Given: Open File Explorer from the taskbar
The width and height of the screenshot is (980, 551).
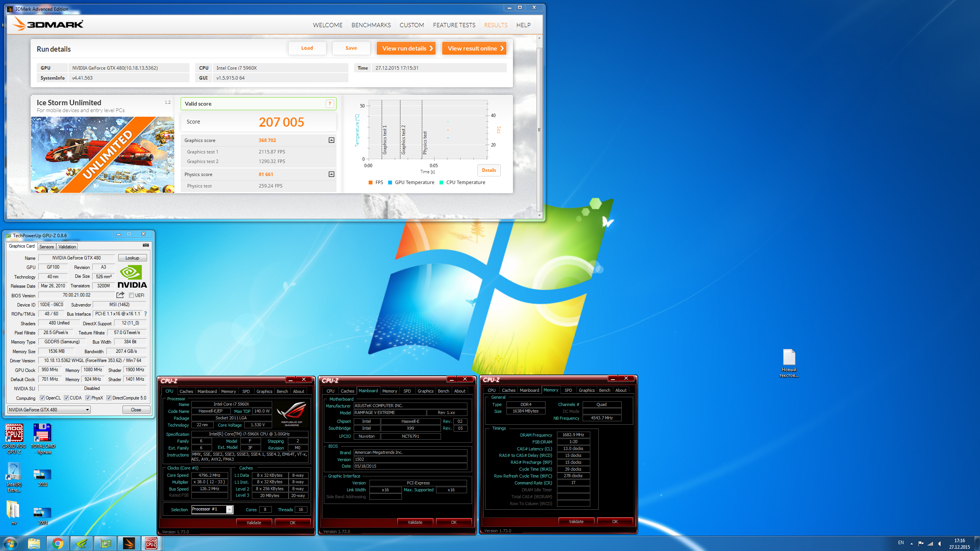Looking at the screenshot, I should pyautogui.click(x=34, y=543).
